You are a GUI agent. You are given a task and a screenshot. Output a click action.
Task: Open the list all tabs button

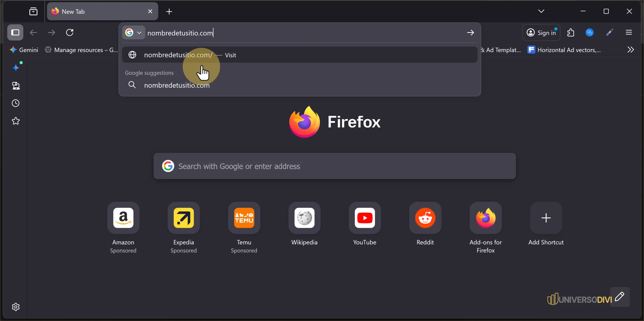point(541,11)
